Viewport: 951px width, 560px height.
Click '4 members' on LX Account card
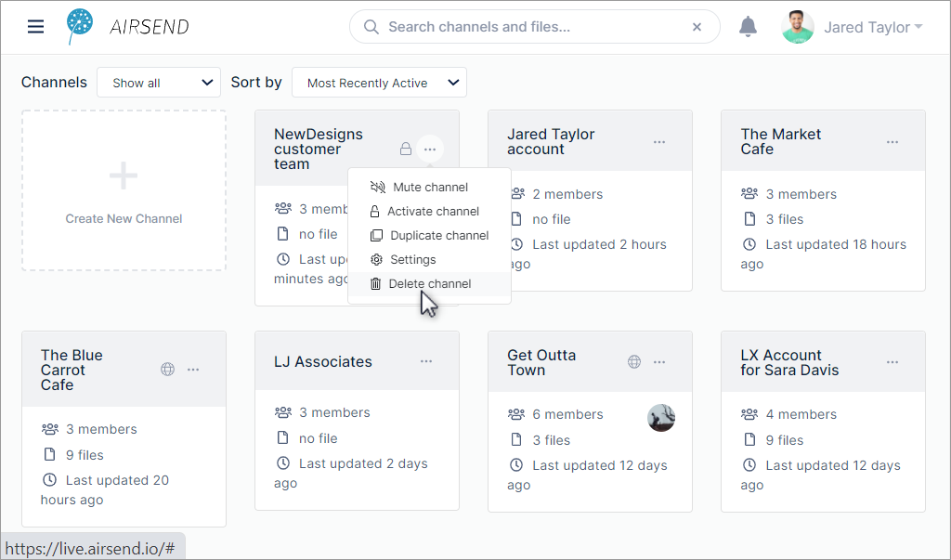(801, 414)
